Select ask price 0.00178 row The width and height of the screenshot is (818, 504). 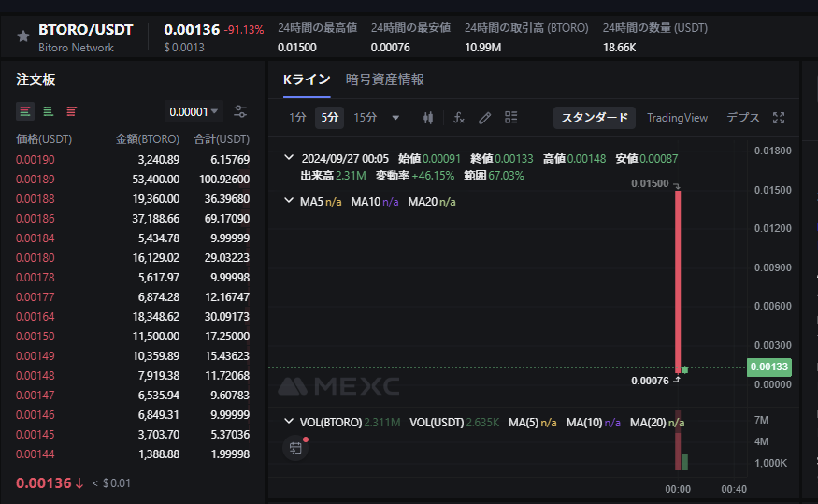[x=133, y=278]
